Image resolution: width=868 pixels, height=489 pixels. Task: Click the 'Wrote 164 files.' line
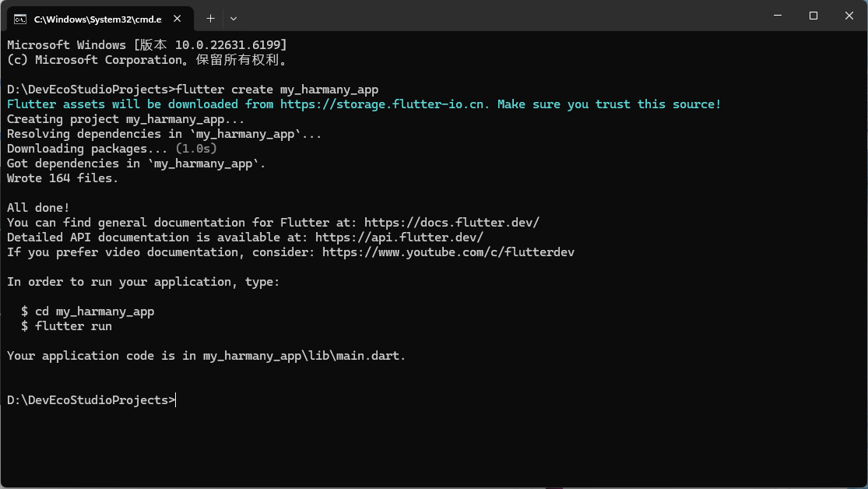click(x=62, y=178)
